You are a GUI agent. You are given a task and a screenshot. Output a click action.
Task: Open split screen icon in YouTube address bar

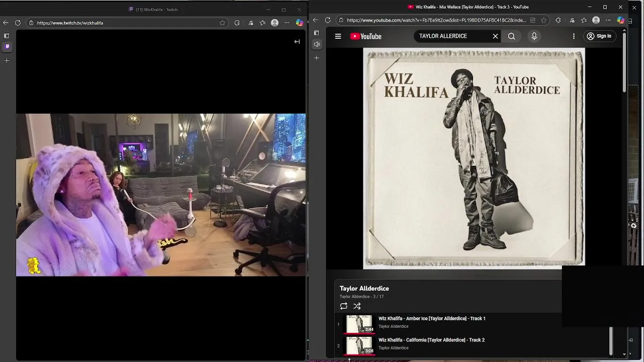pyautogui.click(x=533, y=20)
